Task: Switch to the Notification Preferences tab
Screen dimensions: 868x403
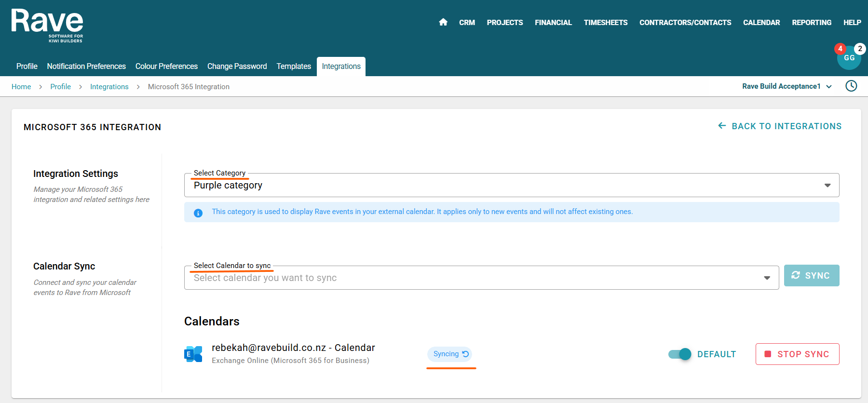Action: pos(86,66)
